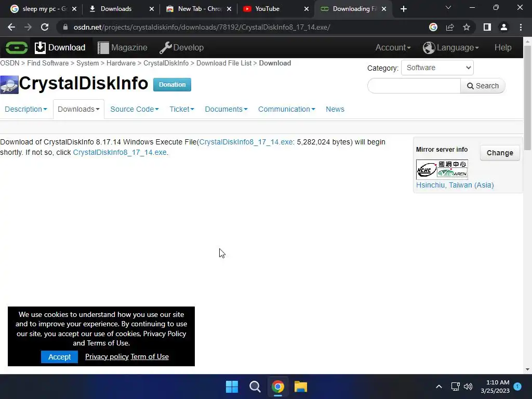
Task: Open the tab search chevron
Action: [x=448, y=7]
